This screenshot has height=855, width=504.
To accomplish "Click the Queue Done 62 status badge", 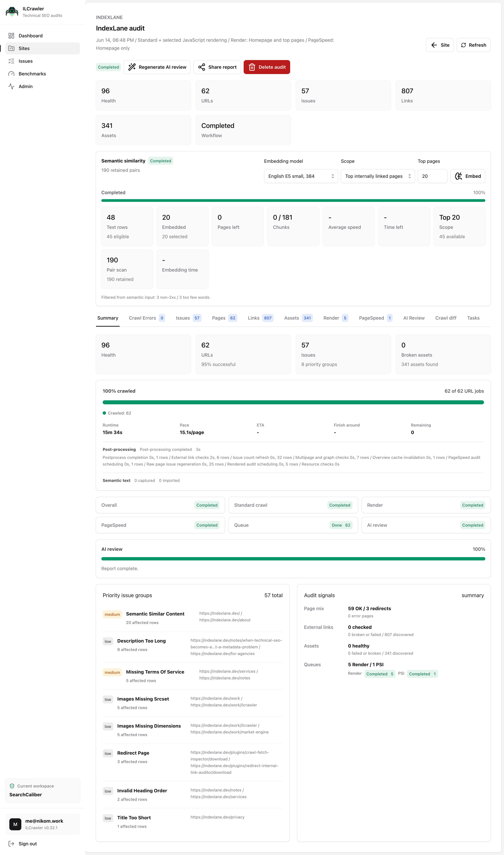I will (x=341, y=525).
